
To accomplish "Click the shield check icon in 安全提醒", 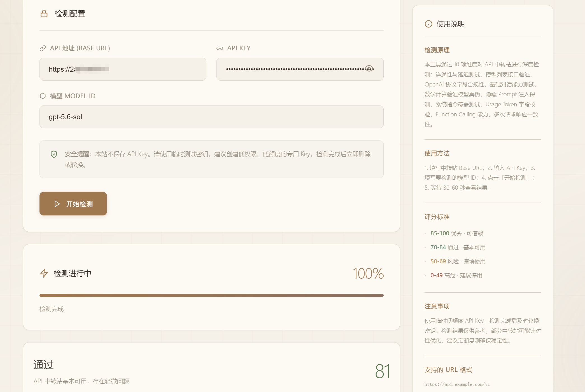I will pyautogui.click(x=54, y=154).
